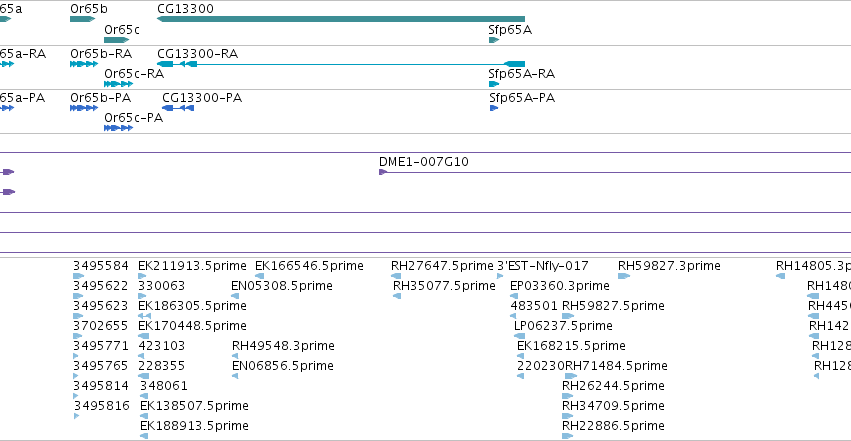Select the DME1-007G10 feature arrowhead
The image size is (851, 441).
click(383, 172)
